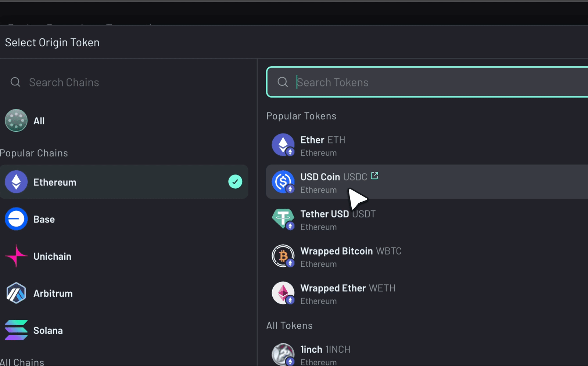
Task: Select the Base chain icon
Action: coord(16,219)
